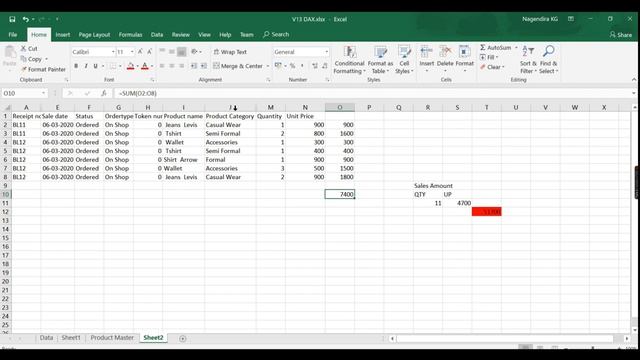Toggle Wrap Text

[230, 52]
